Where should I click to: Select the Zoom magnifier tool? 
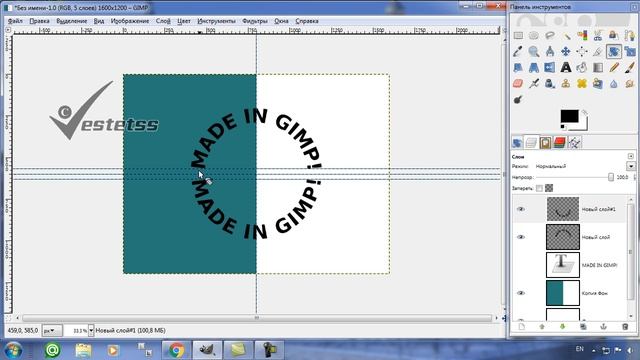(x=534, y=51)
